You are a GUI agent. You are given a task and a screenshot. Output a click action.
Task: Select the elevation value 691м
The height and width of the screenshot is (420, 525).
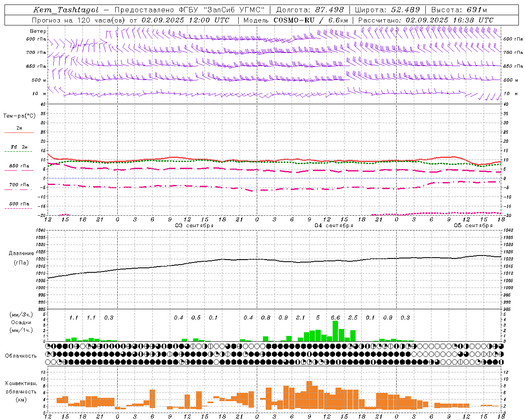477,10
